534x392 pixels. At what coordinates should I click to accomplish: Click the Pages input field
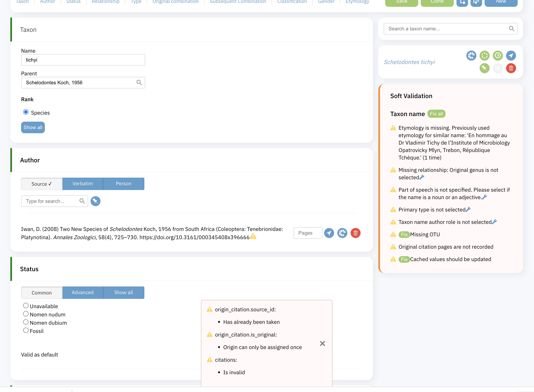[x=308, y=233]
